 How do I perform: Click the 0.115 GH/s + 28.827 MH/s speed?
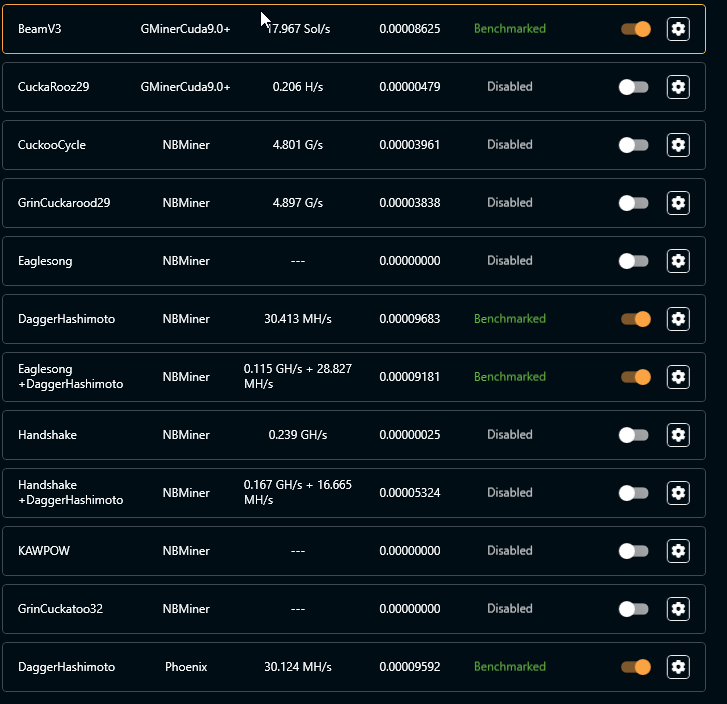(x=298, y=376)
